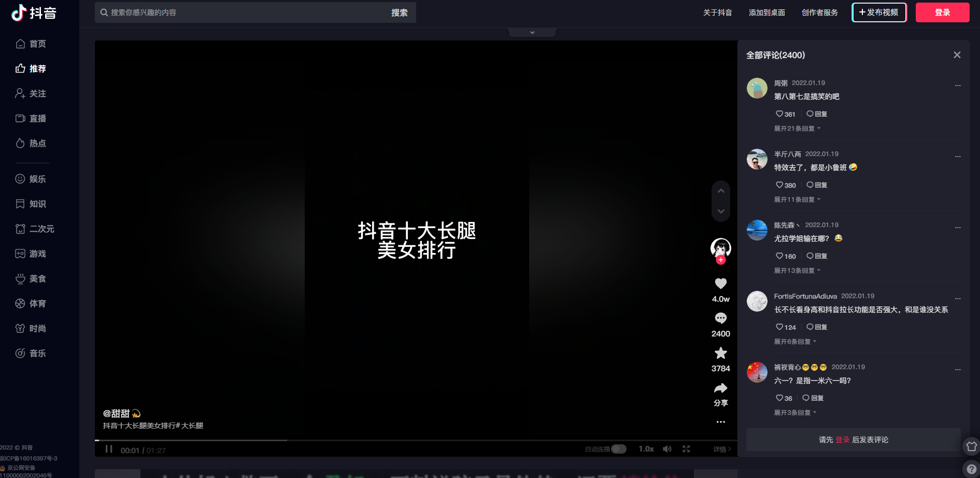Expand 11 replies under 半斤八两's comment
Viewport: 980px width, 478px height.
click(797, 200)
